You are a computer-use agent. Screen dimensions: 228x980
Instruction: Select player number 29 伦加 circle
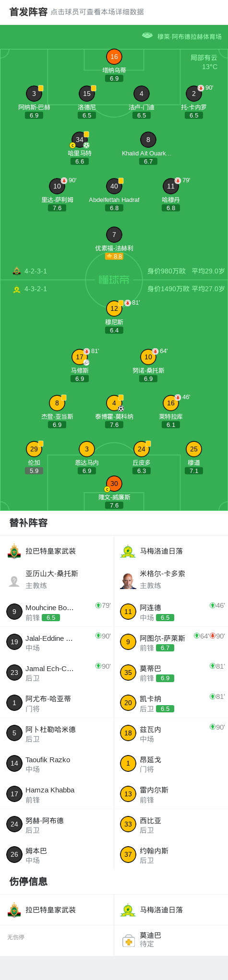pyautogui.click(x=34, y=449)
